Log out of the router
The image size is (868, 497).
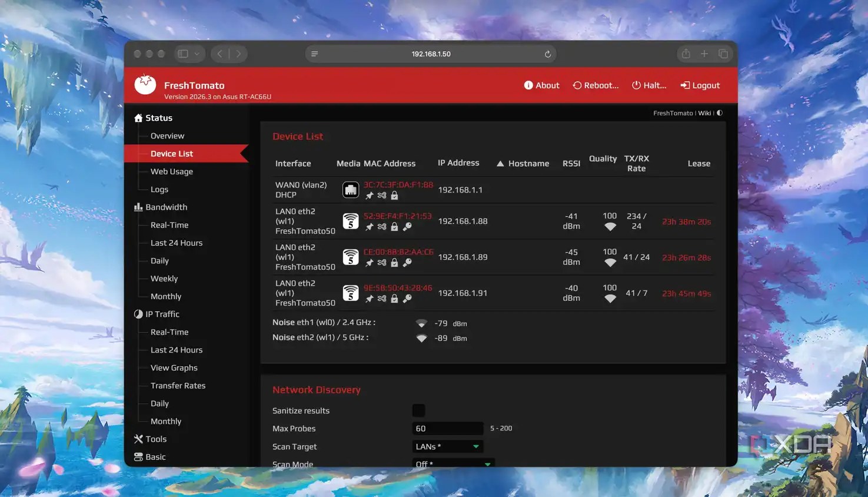pos(700,85)
